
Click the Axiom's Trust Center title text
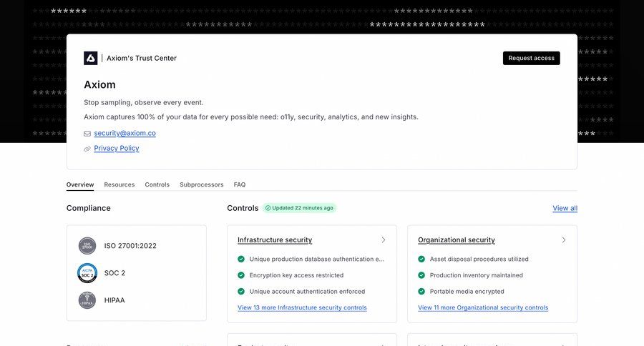tap(142, 59)
